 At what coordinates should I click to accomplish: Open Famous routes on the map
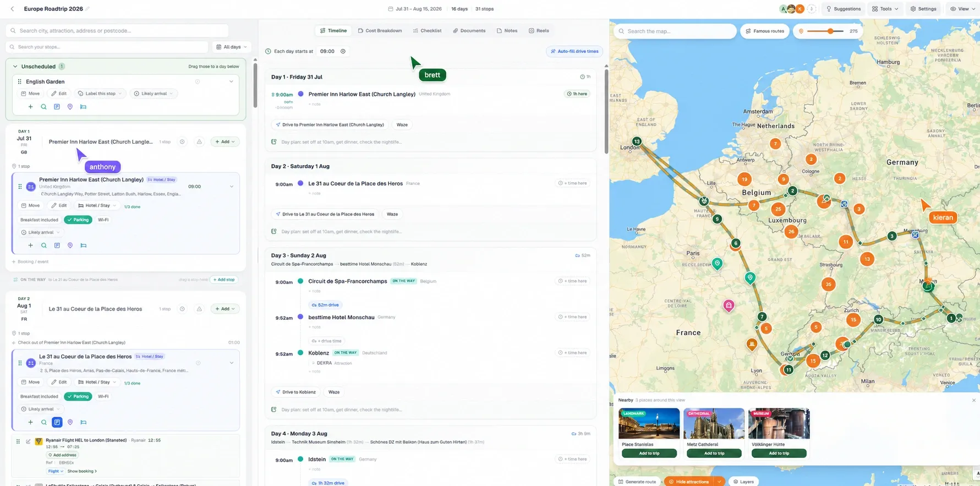coord(765,31)
